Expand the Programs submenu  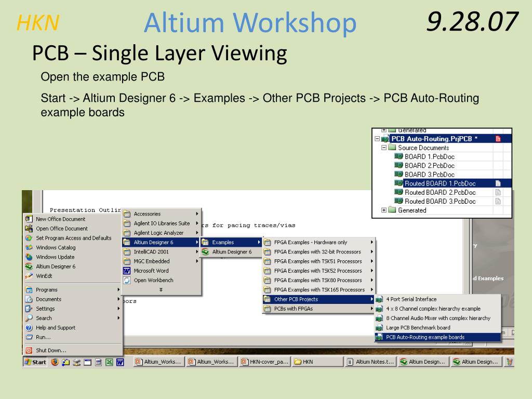[73, 290]
